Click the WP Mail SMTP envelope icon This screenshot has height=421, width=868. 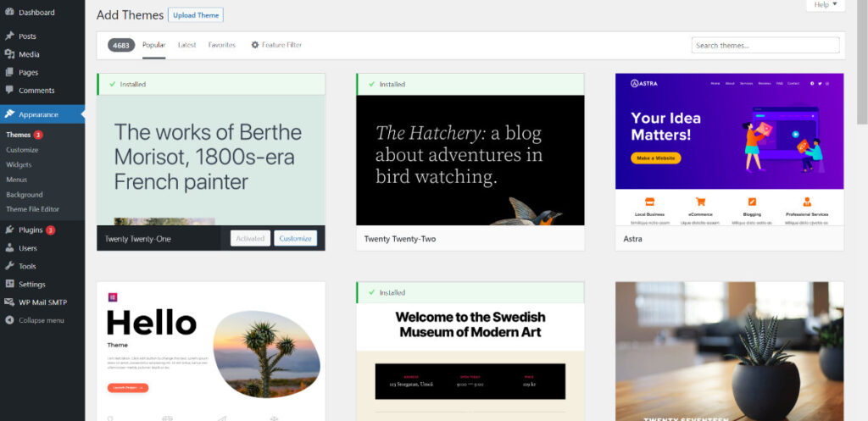[9, 302]
